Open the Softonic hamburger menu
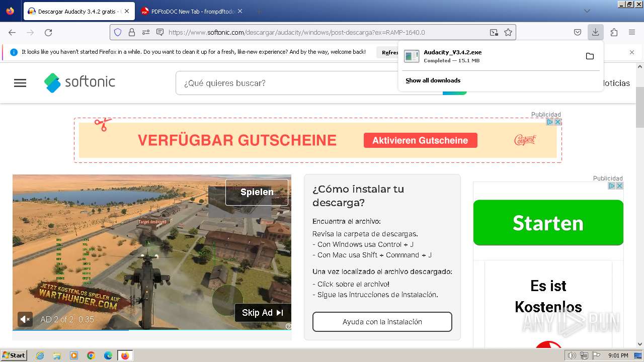Viewport: 644px width, 362px height. [20, 83]
